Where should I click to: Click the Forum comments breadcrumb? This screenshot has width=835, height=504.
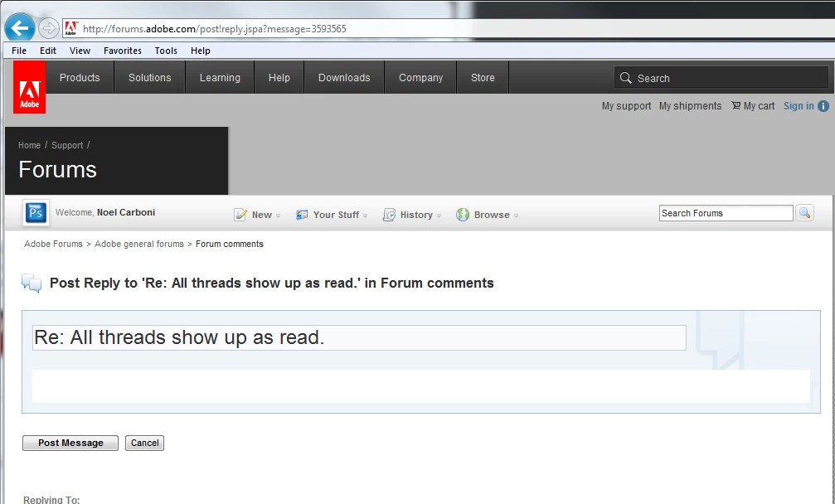pos(230,244)
